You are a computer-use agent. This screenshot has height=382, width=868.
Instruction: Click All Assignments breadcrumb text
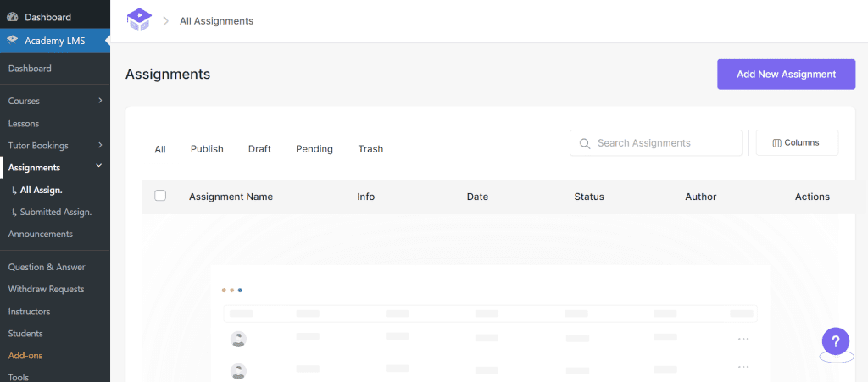click(x=216, y=21)
